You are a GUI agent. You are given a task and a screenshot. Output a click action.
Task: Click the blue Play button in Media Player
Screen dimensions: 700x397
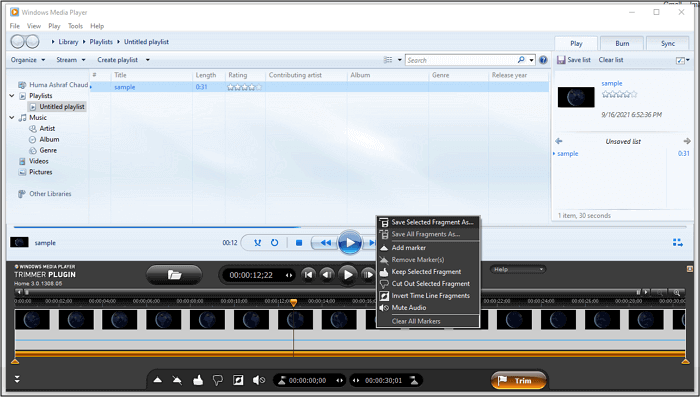[350, 242]
